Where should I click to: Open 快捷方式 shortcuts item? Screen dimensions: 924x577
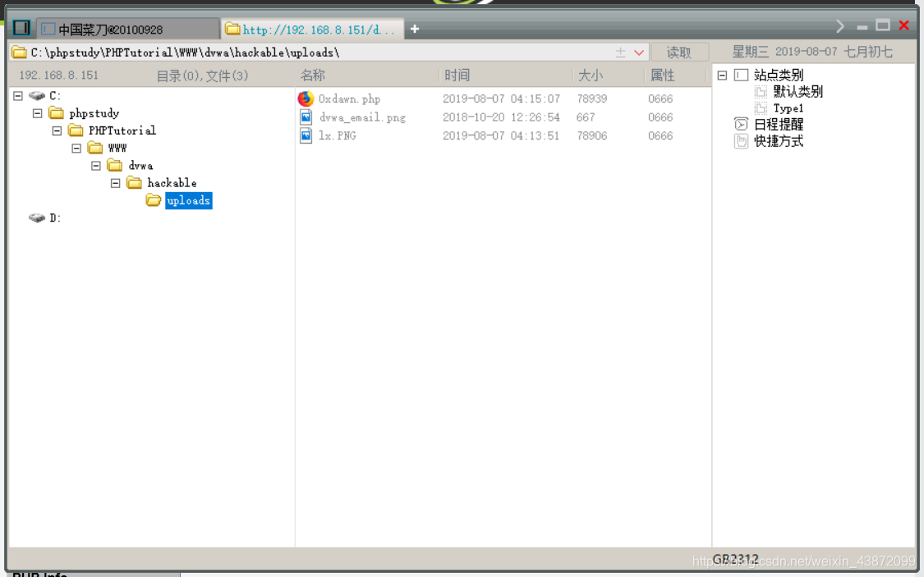(x=779, y=141)
